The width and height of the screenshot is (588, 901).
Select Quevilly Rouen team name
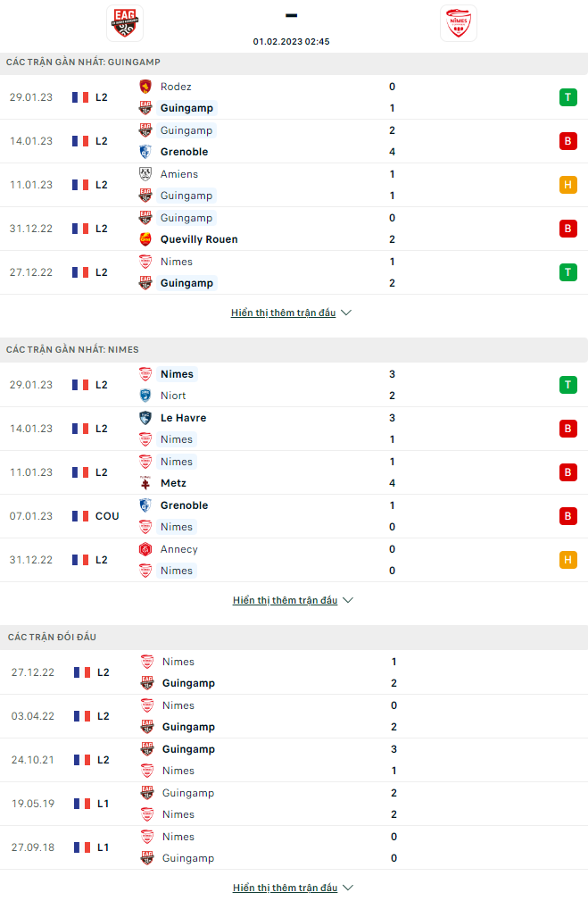199,239
